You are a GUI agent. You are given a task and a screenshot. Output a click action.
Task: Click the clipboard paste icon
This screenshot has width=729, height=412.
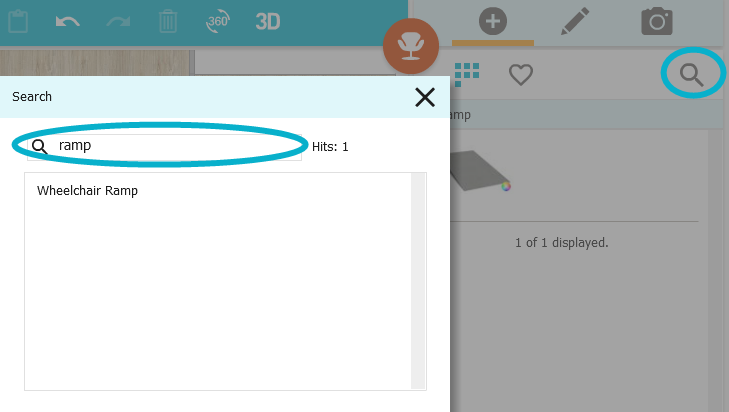[18, 21]
